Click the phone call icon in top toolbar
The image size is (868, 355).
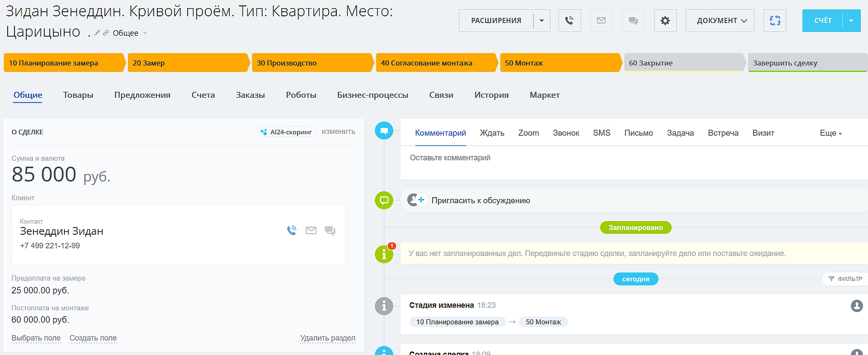pos(569,21)
